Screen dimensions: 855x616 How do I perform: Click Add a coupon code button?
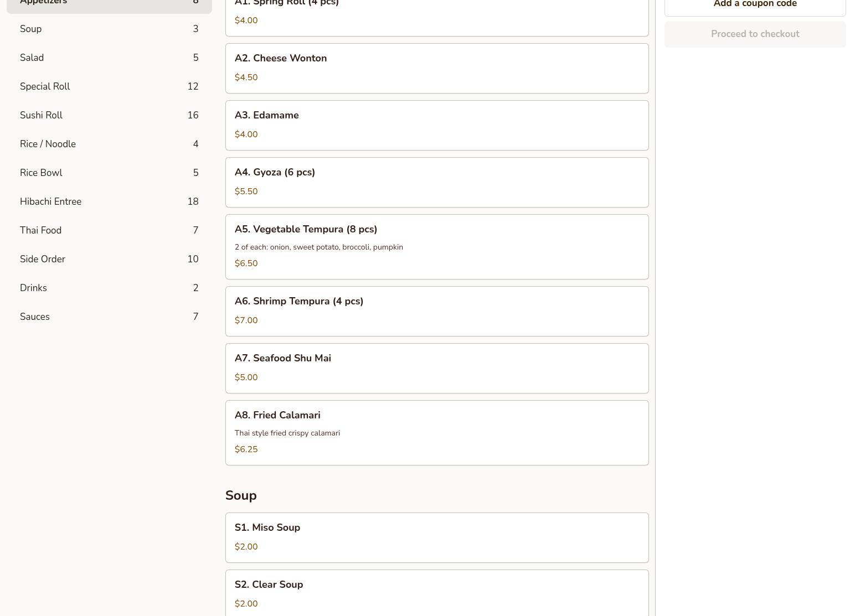point(754,4)
